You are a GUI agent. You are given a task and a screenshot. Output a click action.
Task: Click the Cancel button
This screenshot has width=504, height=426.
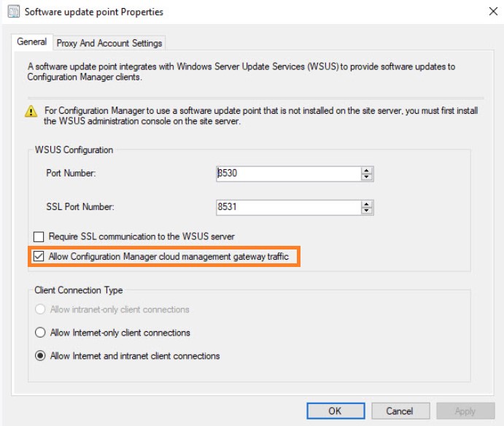pyautogui.click(x=400, y=411)
